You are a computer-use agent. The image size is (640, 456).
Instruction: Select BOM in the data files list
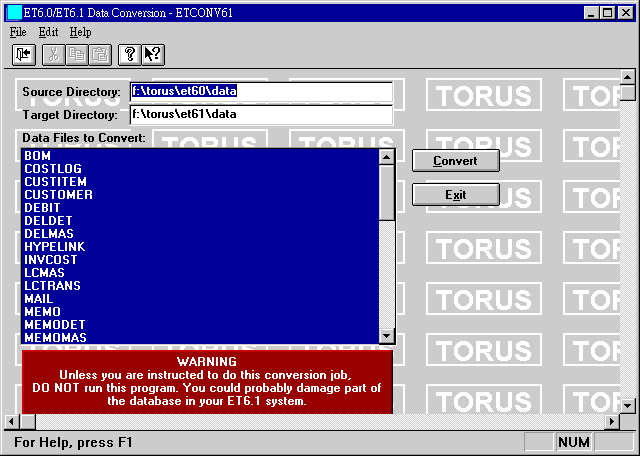point(200,156)
